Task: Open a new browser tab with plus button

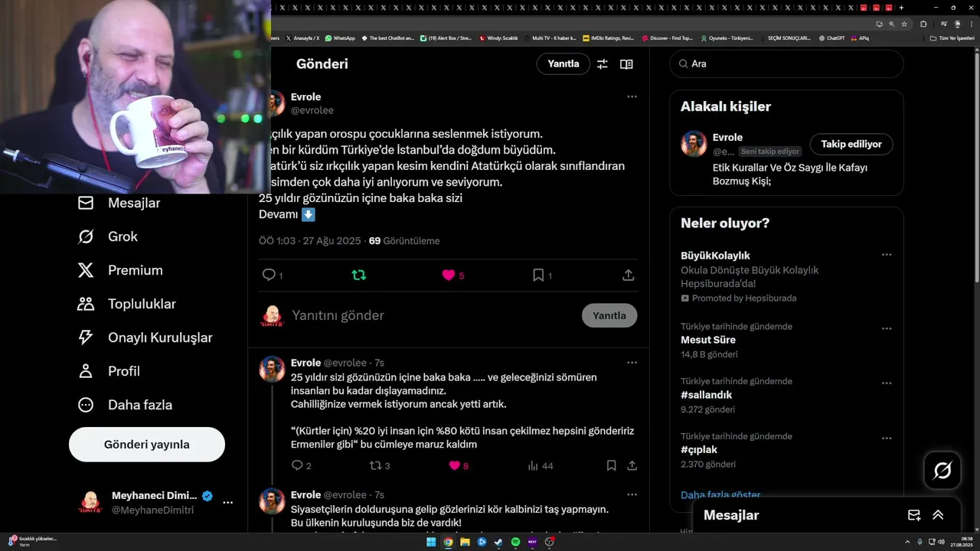Action: (x=901, y=8)
